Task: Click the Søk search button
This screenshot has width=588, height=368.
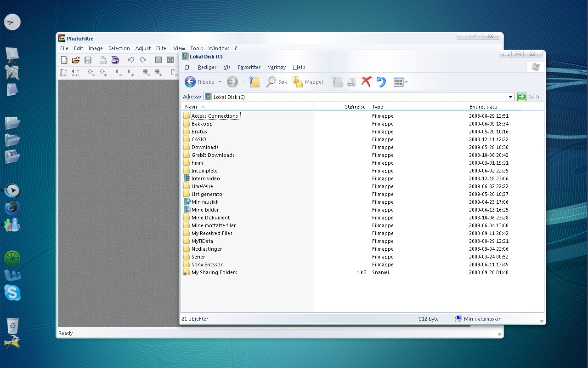Action: click(x=277, y=82)
